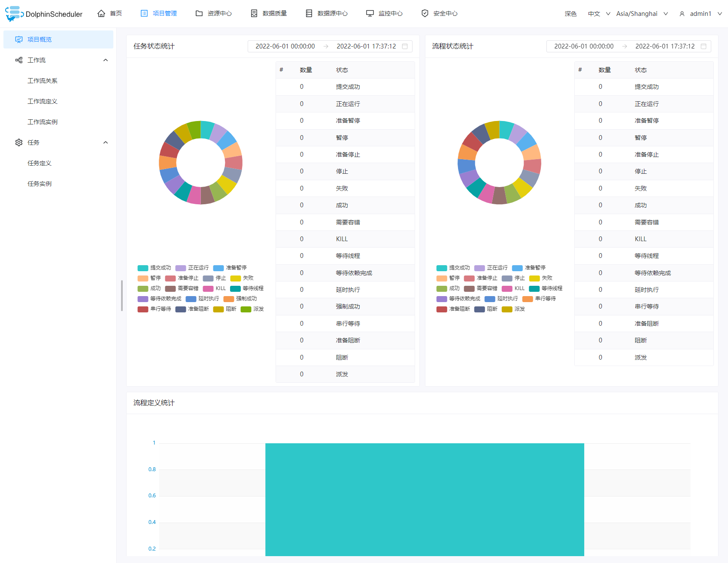728x563 pixels.
Task: Click the sidebar collapse handle bar
Action: (122, 295)
